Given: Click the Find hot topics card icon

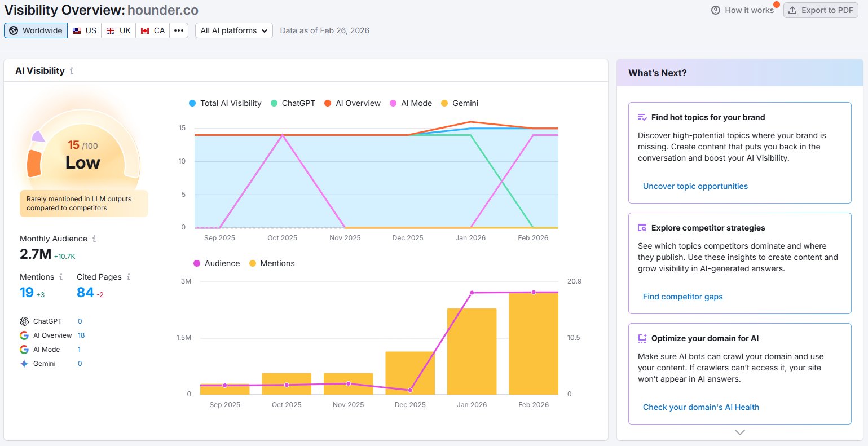Looking at the screenshot, I should click(x=642, y=117).
